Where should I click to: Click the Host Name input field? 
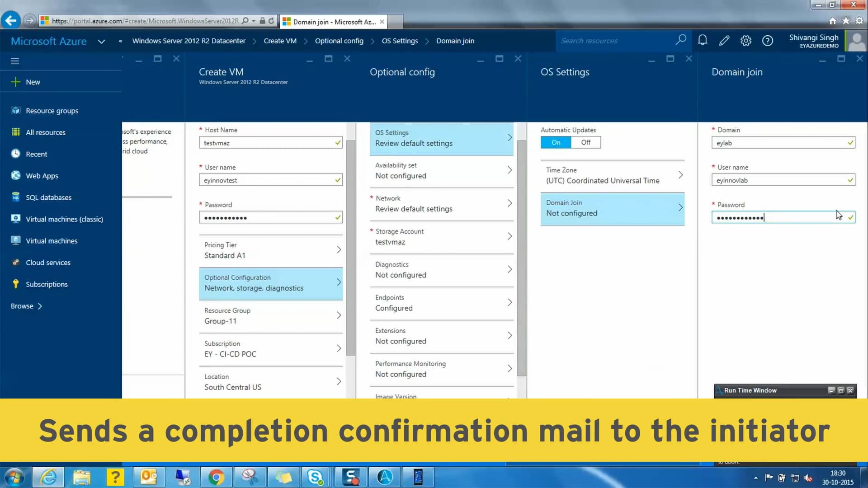(x=270, y=142)
